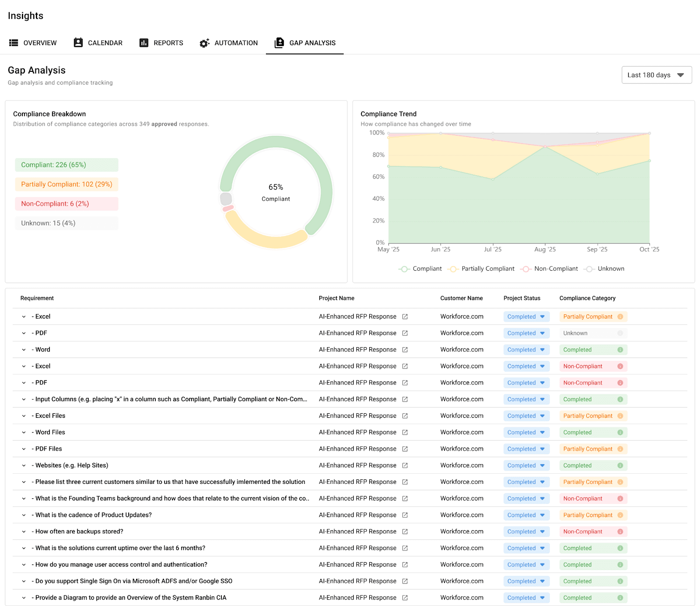Open the Reports tab

click(161, 43)
